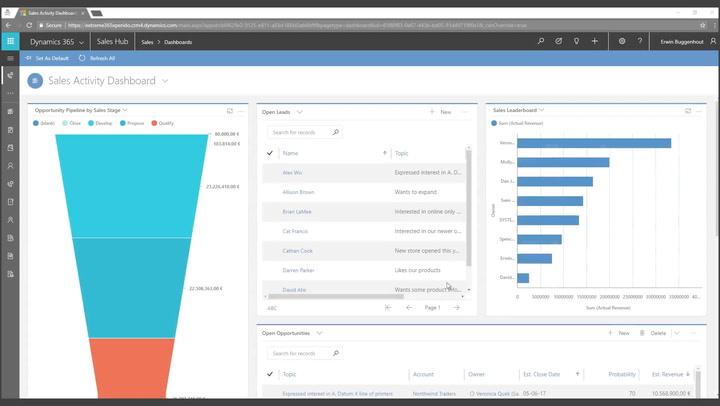Open the Open Leads view dropdown
The height and width of the screenshot is (406, 720).
pos(299,112)
